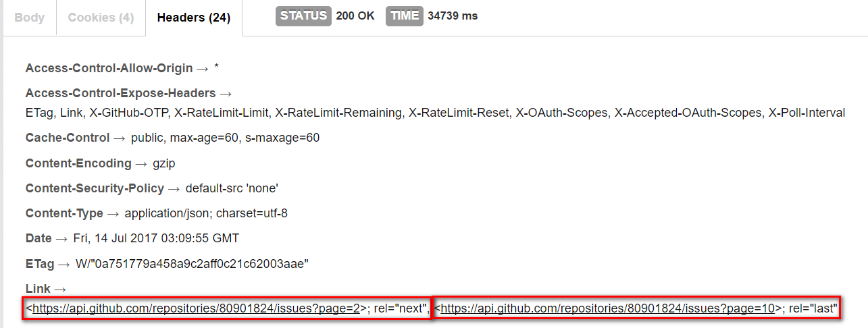The height and width of the screenshot is (328, 868).
Task: Click the 34739 ms response time
Action: (x=453, y=16)
